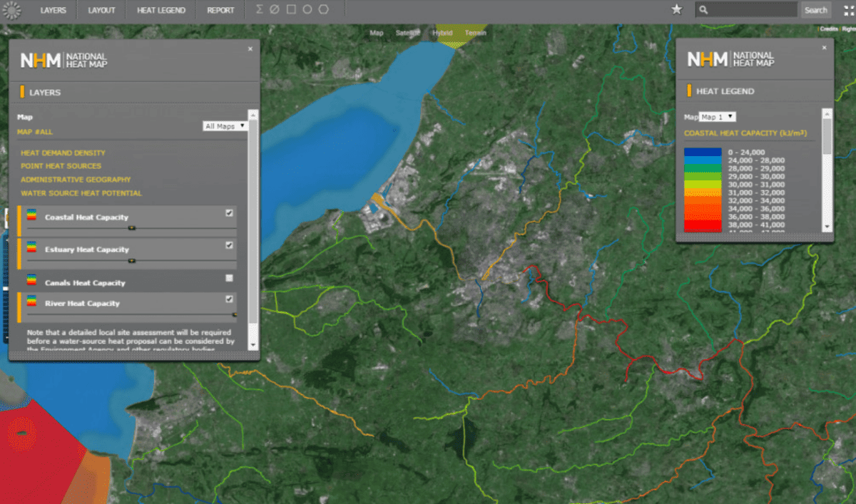Open the LAYOUT menu

tap(101, 10)
